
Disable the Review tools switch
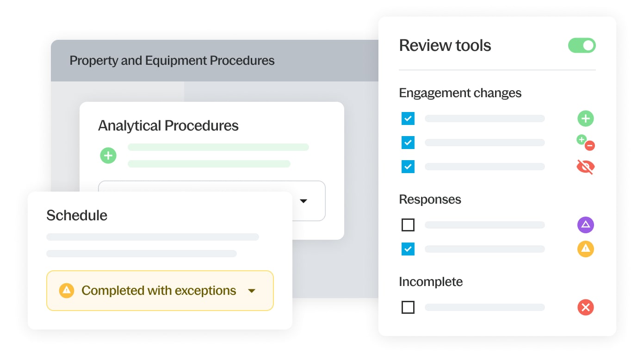coord(582,45)
